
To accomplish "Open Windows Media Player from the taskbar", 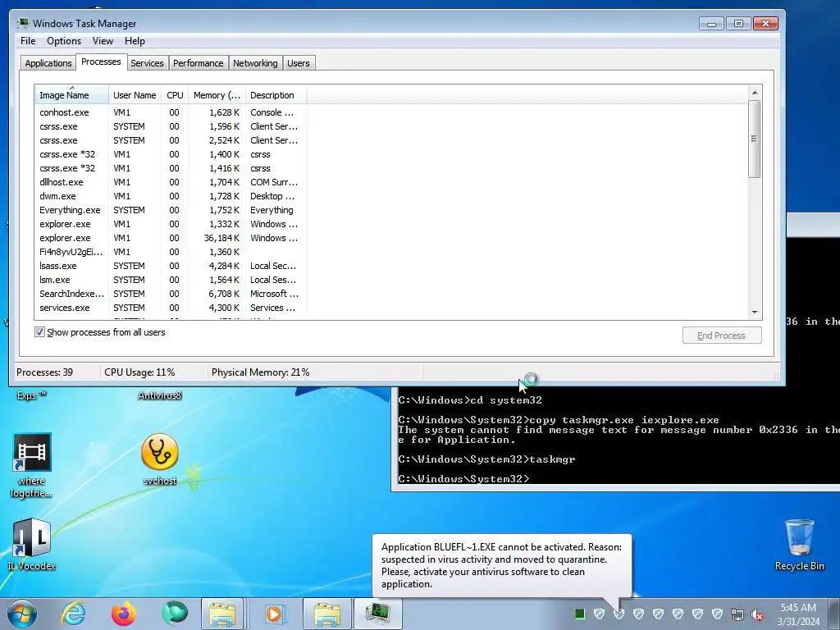I will [x=275, y=614].
